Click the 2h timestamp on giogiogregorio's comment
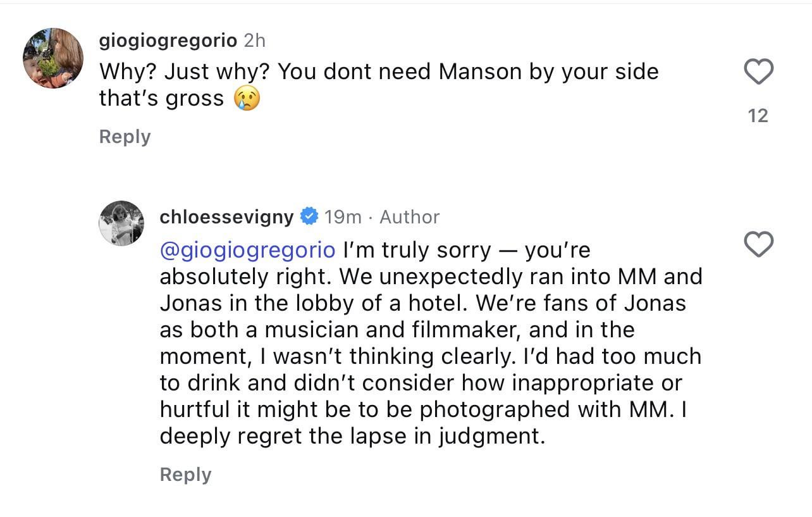812x517 pixels. click(x=254, y=41)
